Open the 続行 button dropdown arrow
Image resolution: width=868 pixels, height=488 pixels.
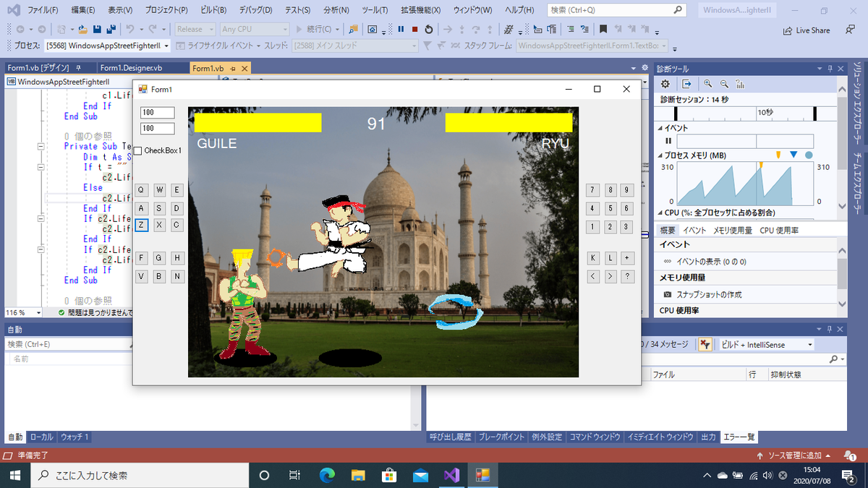tap(337, 29)
